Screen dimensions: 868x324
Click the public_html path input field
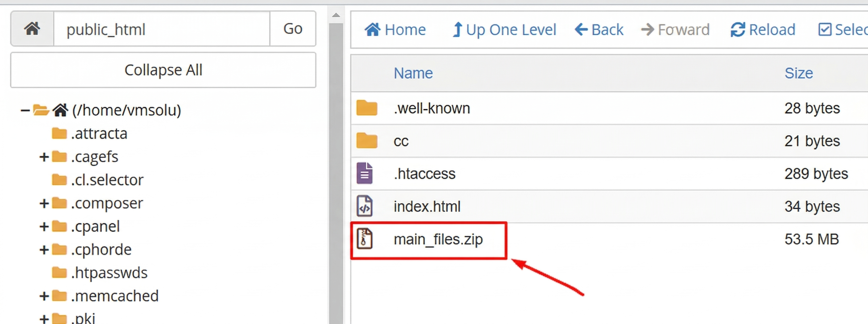tap(162, 29)
